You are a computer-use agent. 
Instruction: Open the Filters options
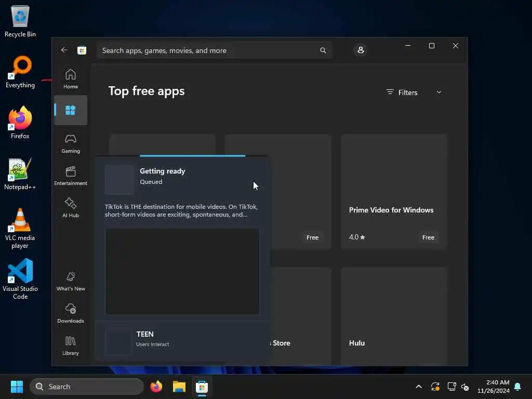tap(402, 92)
